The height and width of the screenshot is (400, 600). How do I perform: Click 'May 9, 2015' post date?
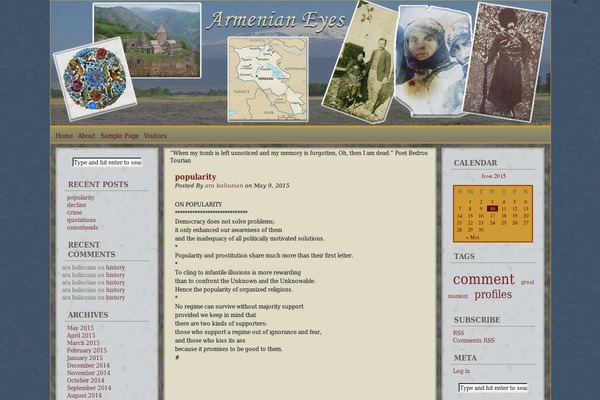click(271, 186)
